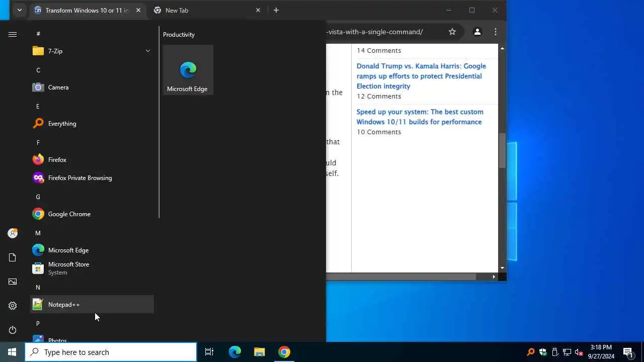
Task: Switch to the New Tab tab
Action: (207, 10)
